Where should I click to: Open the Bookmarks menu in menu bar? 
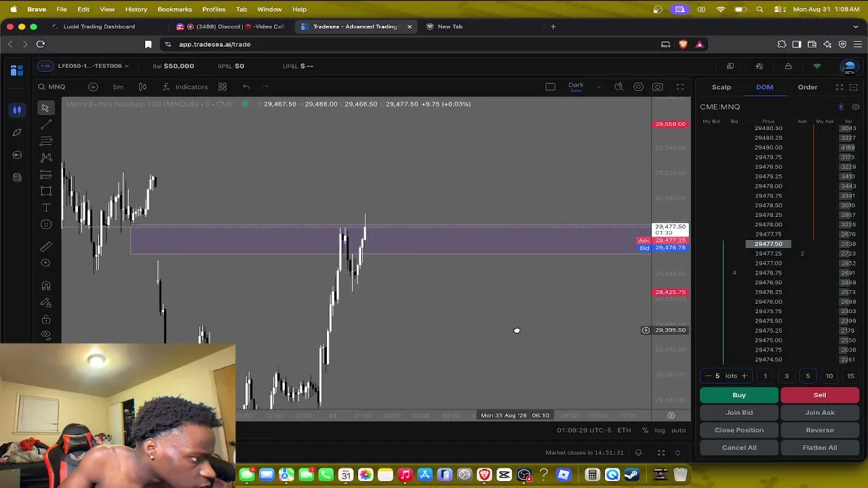click(175, 9)
